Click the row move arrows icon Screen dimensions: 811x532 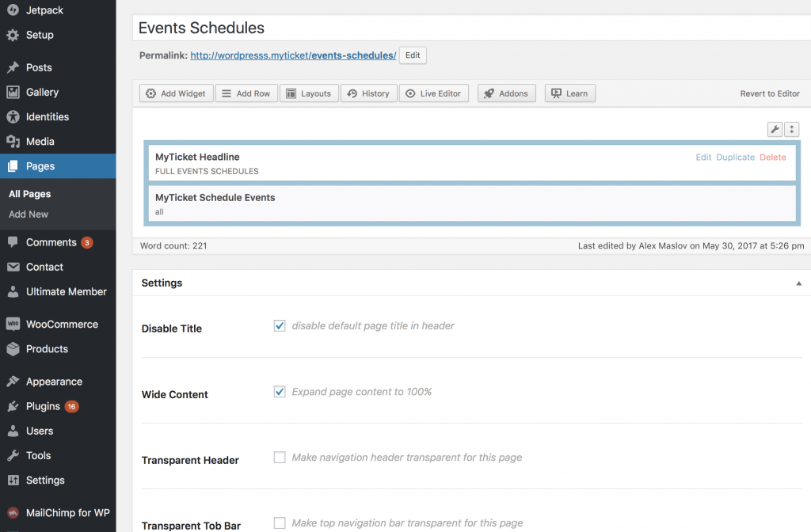coord(792,129)
